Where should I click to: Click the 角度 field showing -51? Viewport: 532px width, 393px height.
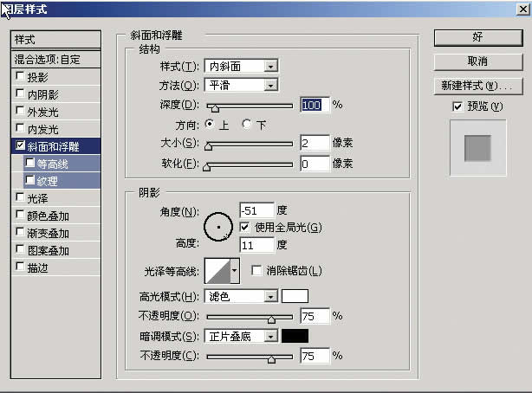[x=256, y=210]
